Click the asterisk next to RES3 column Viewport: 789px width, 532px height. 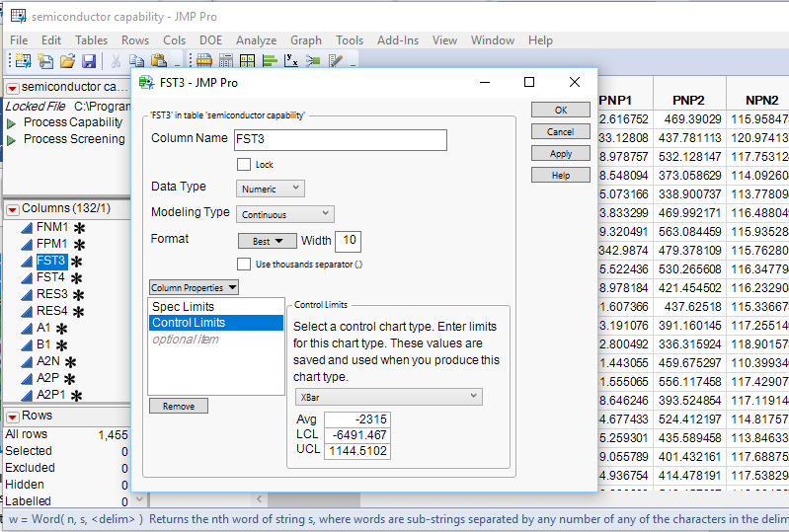pos(78,295)
